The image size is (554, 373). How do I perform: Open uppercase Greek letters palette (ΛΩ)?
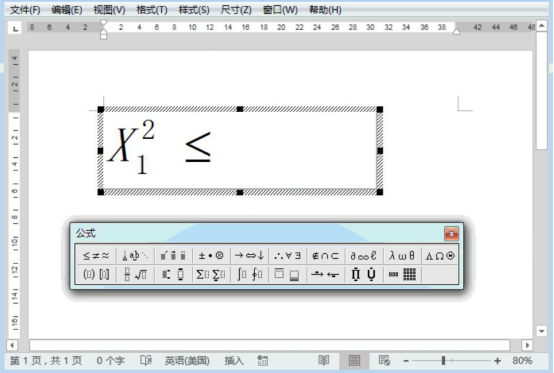coord(440,255)
